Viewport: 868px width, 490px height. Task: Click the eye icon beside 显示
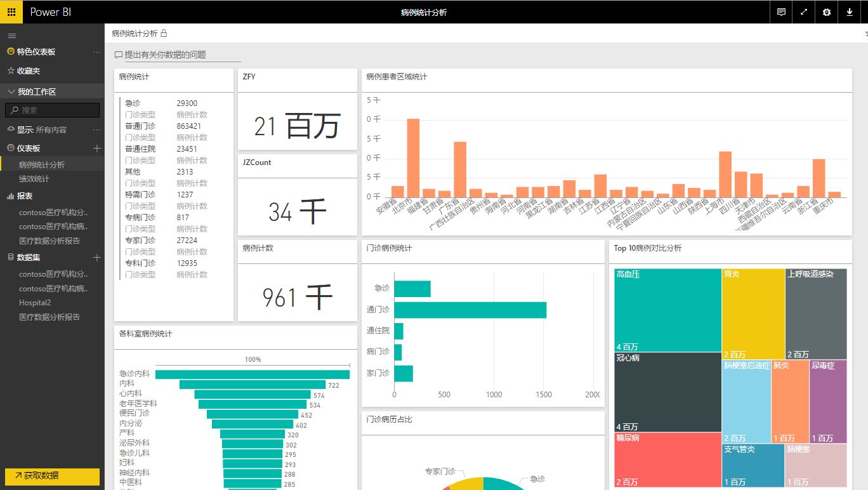[x=11, y=129]
